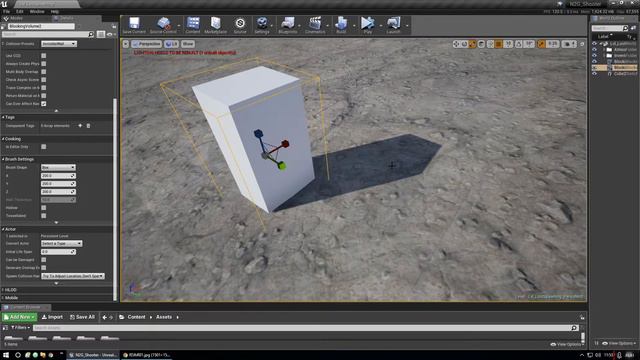Screen dimensions: 640x360
Task: Select the translate gizmo mode in viewport
Action: tap(456, 44)
